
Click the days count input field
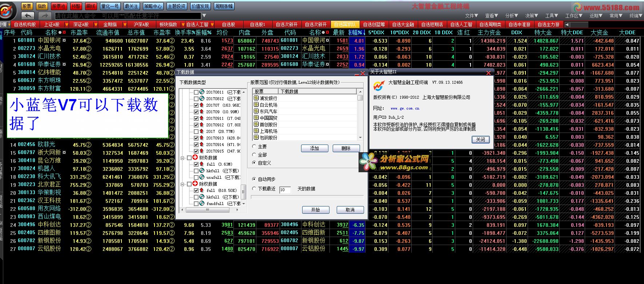(x=285, y=190)
